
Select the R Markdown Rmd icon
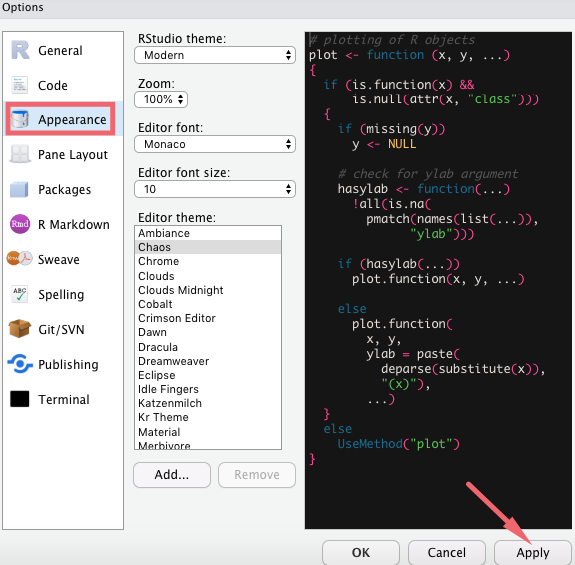click(20, 224)
